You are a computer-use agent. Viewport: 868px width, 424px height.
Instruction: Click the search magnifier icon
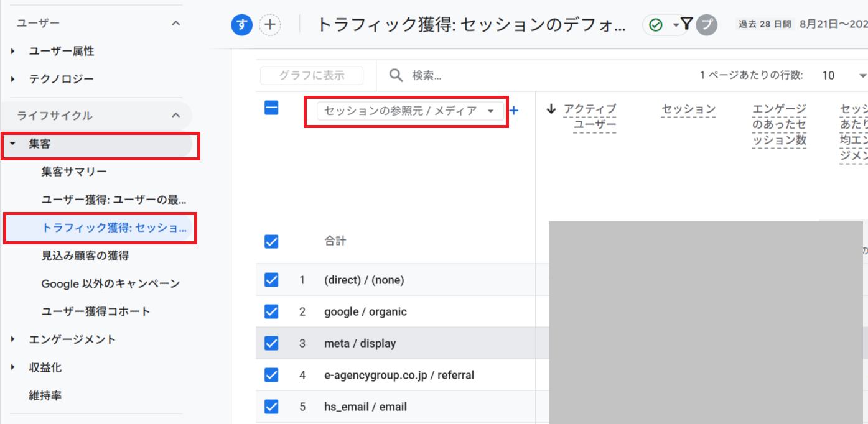click(x=396, y=75)
